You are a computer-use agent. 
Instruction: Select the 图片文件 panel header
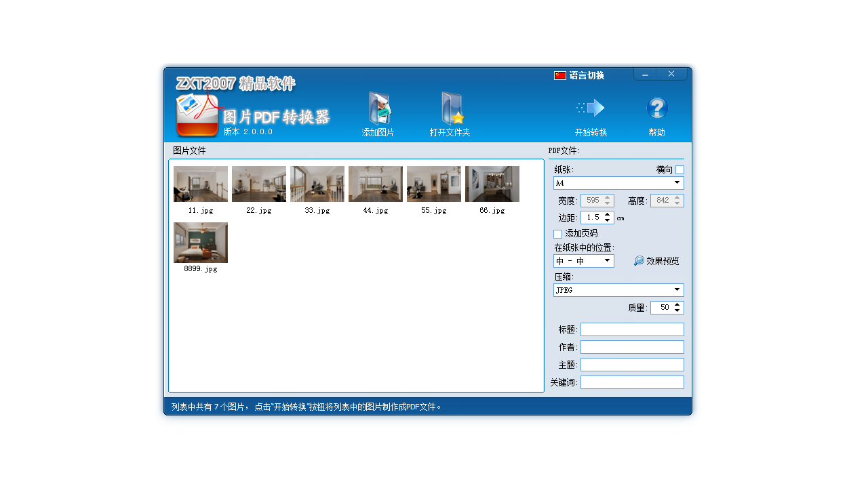(x=189, y=150)
